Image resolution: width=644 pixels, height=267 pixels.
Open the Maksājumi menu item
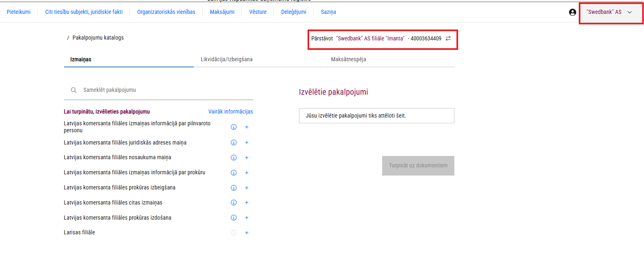click(x=222, y=12)
